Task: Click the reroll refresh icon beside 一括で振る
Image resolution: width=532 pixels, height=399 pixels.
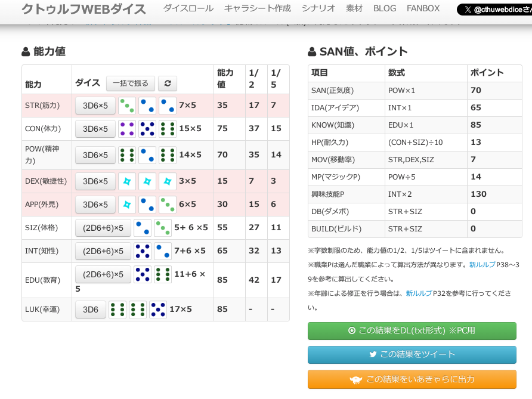Action: (x=168, y=83)
